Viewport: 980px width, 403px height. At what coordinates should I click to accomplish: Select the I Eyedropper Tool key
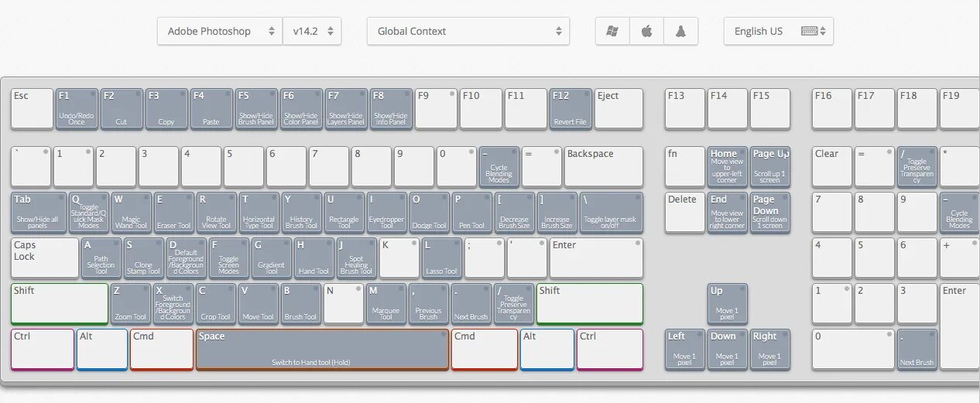tap(387, 213)
